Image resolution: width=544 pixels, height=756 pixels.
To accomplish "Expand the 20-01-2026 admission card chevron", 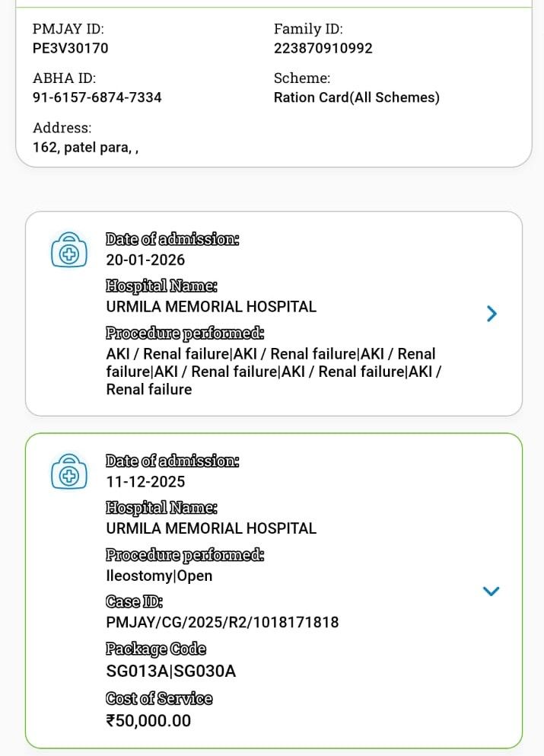I will 492,314.
